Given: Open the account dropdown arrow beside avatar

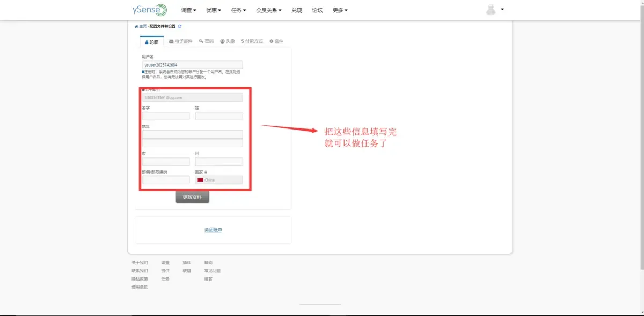Looking at the screenshot, I should (x=502, y=9).
